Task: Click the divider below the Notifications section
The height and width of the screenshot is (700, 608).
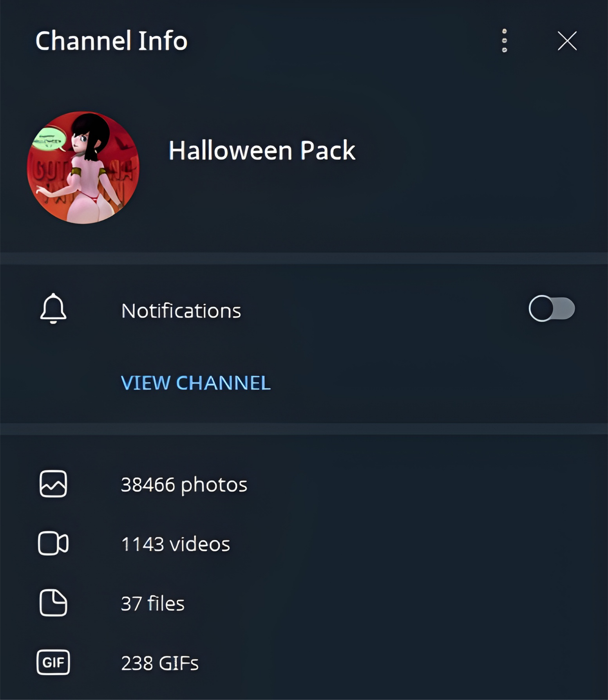Action: [304, 429]
